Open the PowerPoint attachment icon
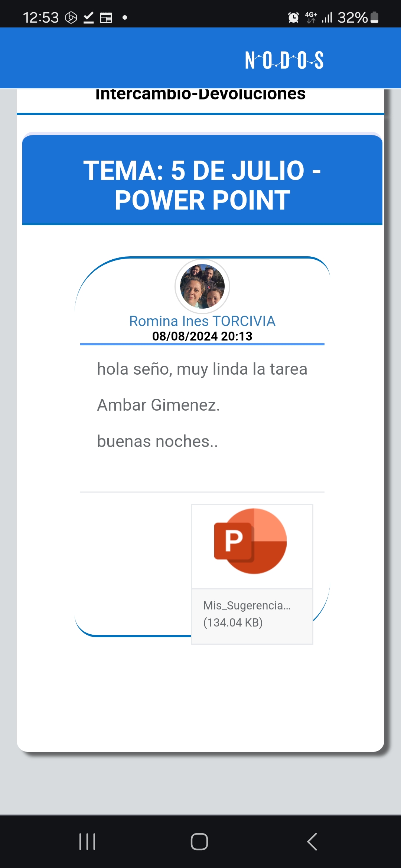Viewport: 401px width, 868px height. 251,541
